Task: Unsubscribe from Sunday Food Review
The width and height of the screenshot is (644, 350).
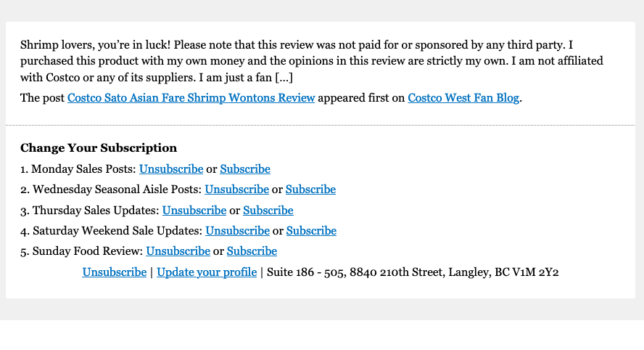Action: (x=178, y=251)
